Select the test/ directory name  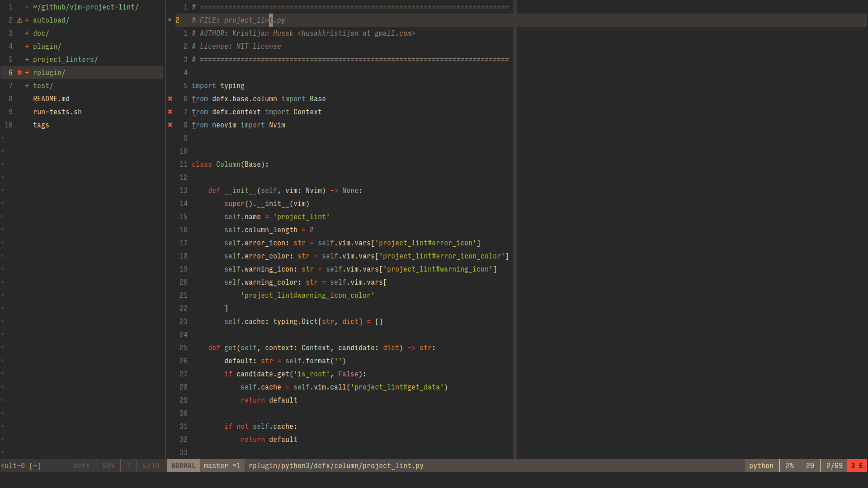click(x=43, y=86)
